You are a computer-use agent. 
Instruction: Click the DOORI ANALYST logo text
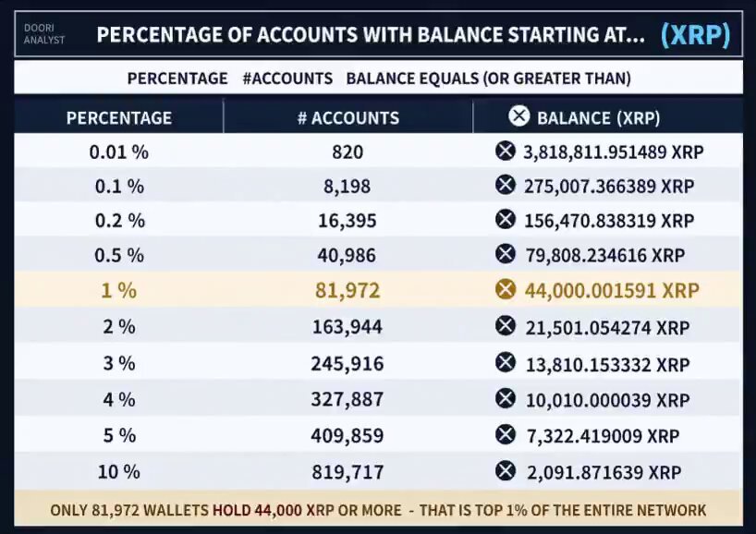point(43,34)
